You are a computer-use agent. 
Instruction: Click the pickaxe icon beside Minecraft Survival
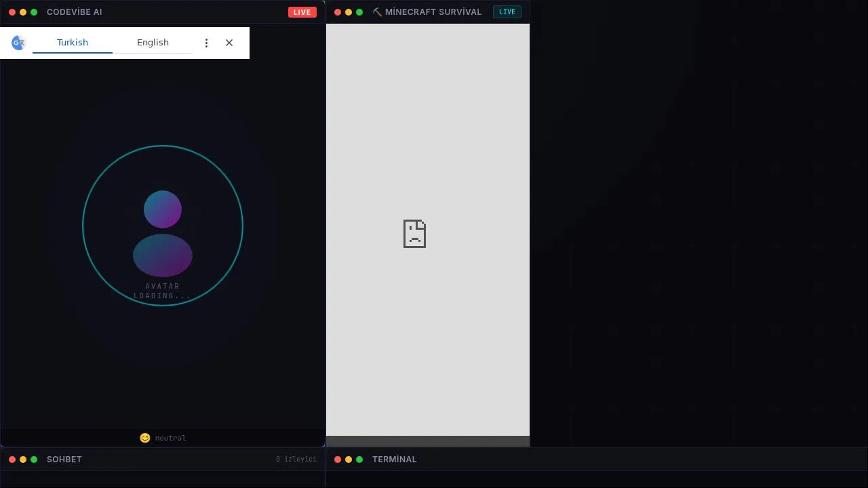pos(377,12)
